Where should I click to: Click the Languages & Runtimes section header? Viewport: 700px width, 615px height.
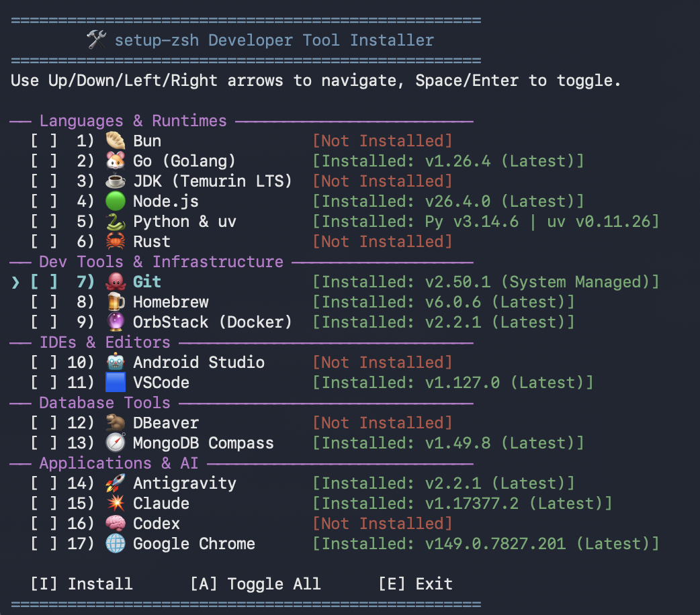coord(133,121)
